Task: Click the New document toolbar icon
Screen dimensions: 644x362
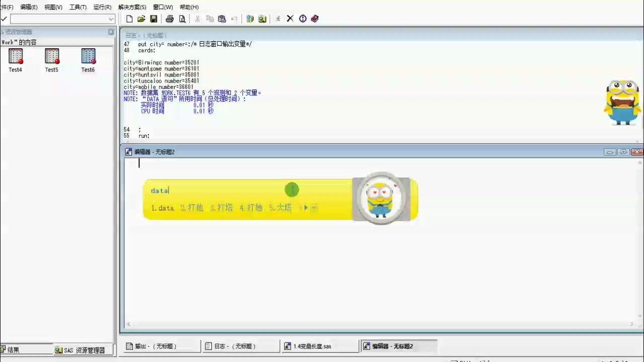Action: (129, 19)
